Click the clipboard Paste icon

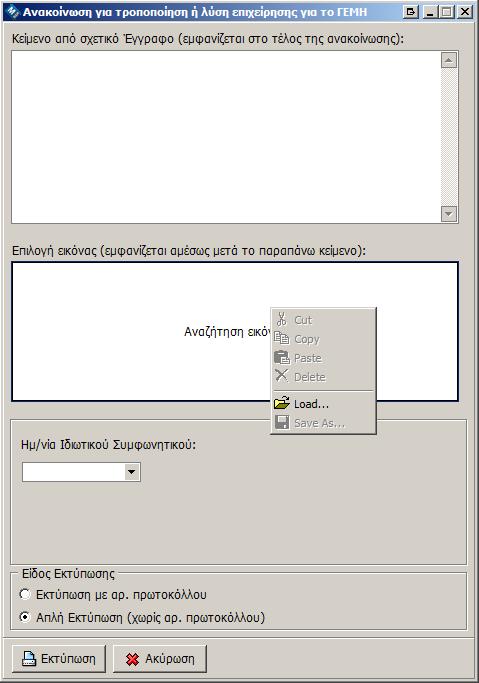[x=282, y=357]
